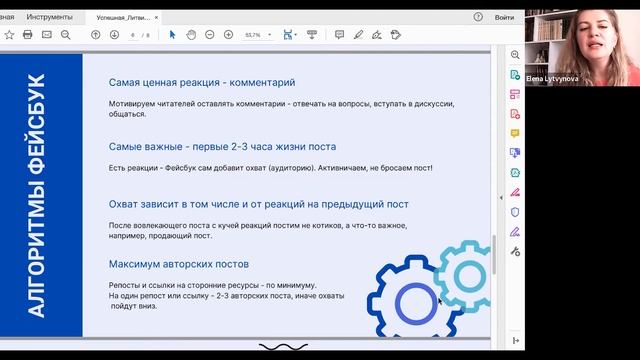The width and height of the screenshot is (640, 360).
Task: Select the arrow selection tool
Action: pyautogui.click(x=172, y=35)
